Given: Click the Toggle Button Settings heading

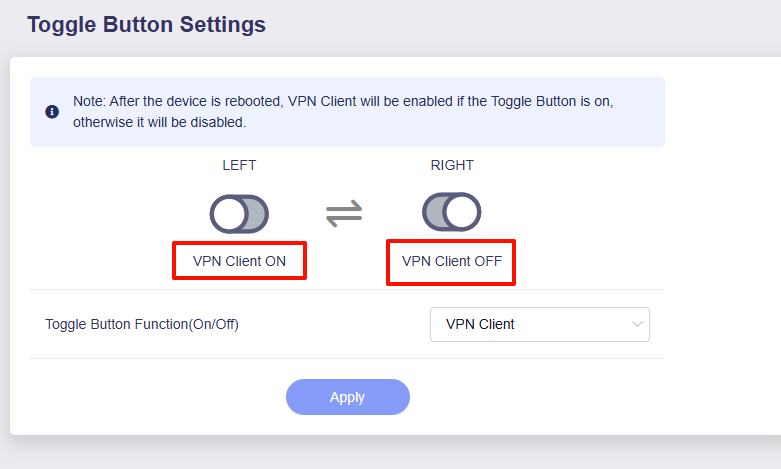Looking at the screenshot, I should [146, 24].
